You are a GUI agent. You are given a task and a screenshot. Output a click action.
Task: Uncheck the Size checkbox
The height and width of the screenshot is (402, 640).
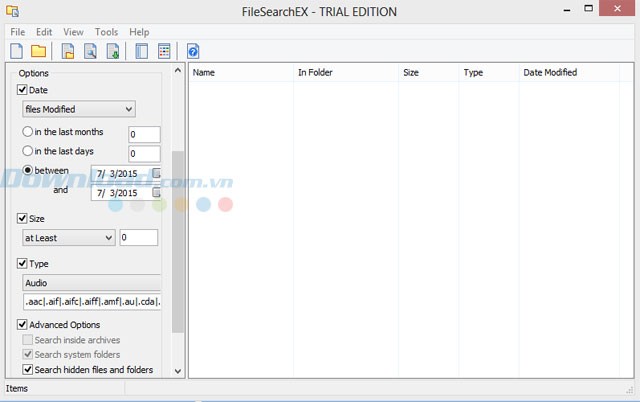click(x=22, y=218)
